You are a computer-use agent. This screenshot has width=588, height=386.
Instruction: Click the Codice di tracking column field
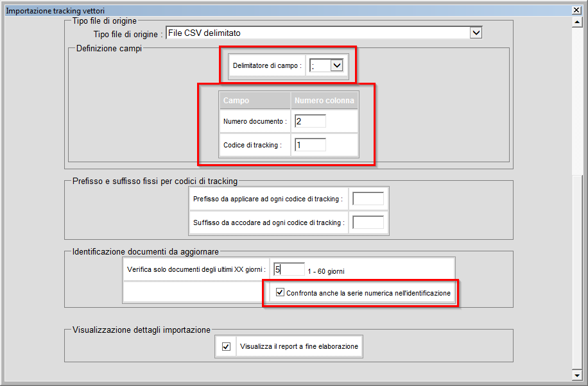coord(310,145)
